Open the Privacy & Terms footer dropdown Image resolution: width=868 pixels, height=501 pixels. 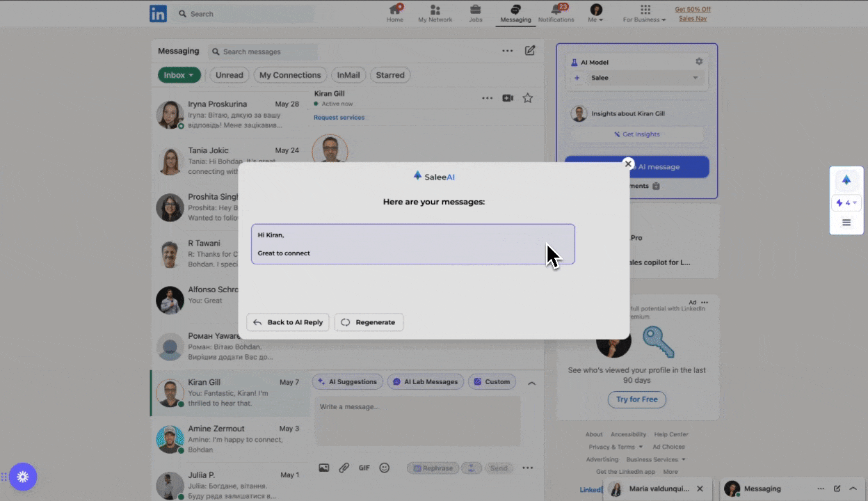(x=615, y=447)
